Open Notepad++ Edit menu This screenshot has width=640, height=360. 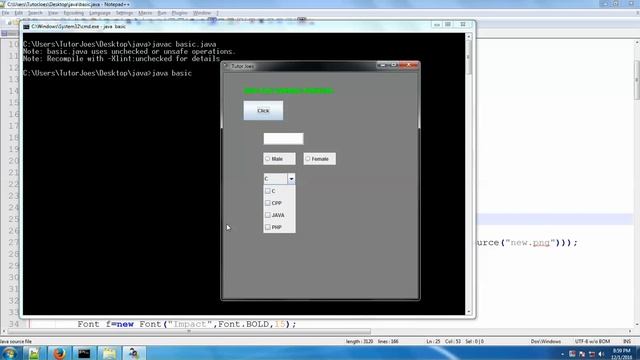coord(19,13)
